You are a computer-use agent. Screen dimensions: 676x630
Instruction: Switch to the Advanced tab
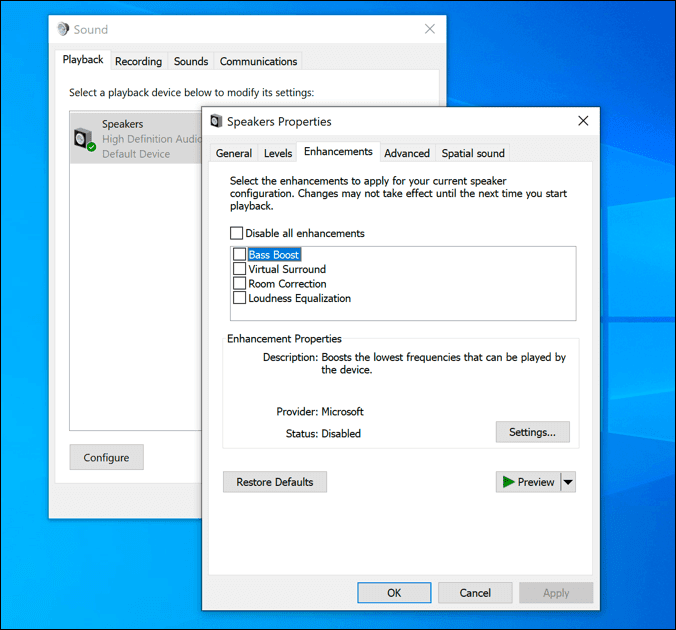point(407,153)
